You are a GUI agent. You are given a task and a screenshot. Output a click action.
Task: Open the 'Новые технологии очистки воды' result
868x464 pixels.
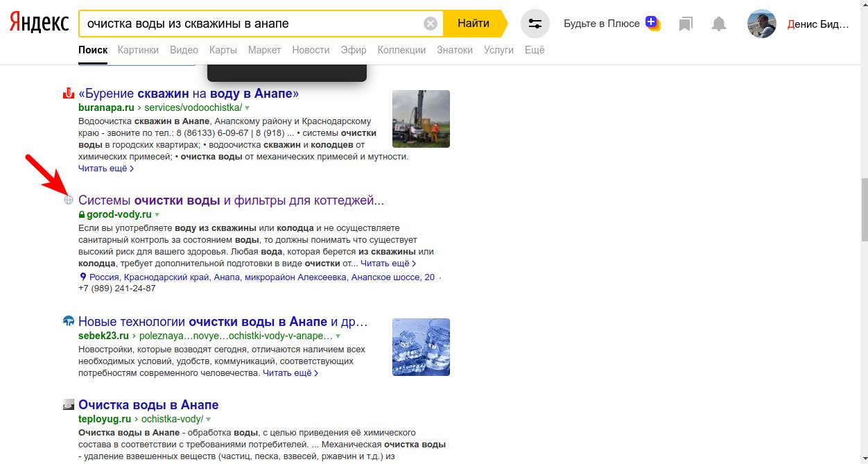(x=223, y=322)
